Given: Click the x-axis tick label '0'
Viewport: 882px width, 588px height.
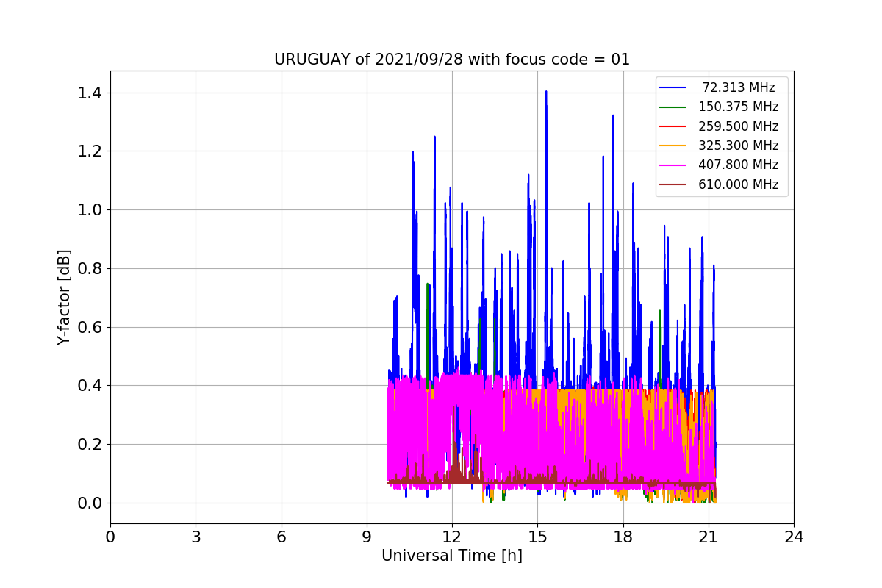Looking at the screenshot, I should pyautogui.click(x=110, y=537).
